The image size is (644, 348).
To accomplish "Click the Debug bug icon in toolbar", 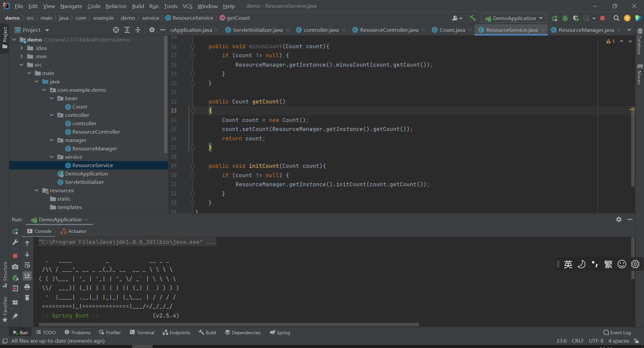I will tap(565, 18).
